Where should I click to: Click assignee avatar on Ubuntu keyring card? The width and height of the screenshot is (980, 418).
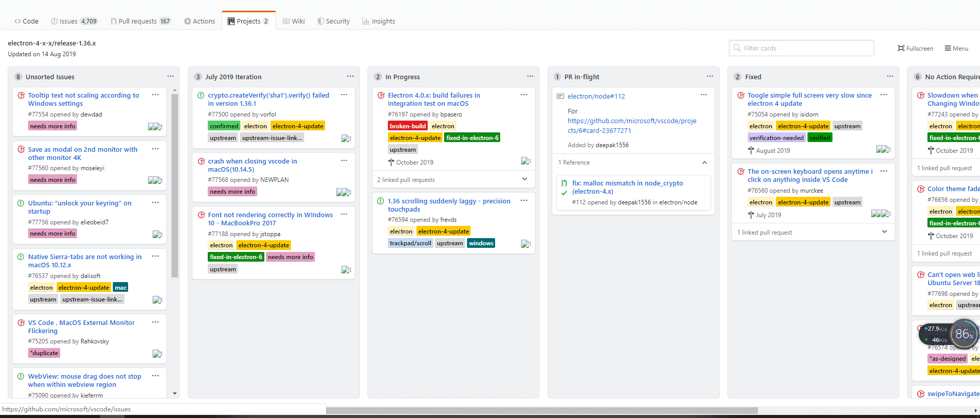click(157, 234)
